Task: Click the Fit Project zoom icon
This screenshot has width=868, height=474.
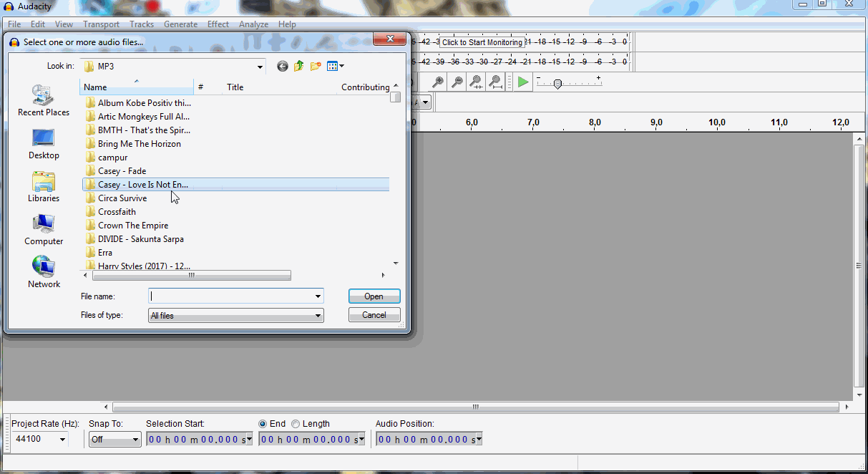Action: pyautogui.click(x=495, y=82)
